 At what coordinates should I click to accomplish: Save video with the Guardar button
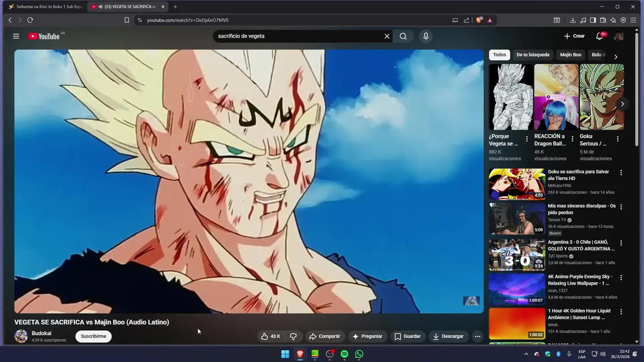point(408,336)
